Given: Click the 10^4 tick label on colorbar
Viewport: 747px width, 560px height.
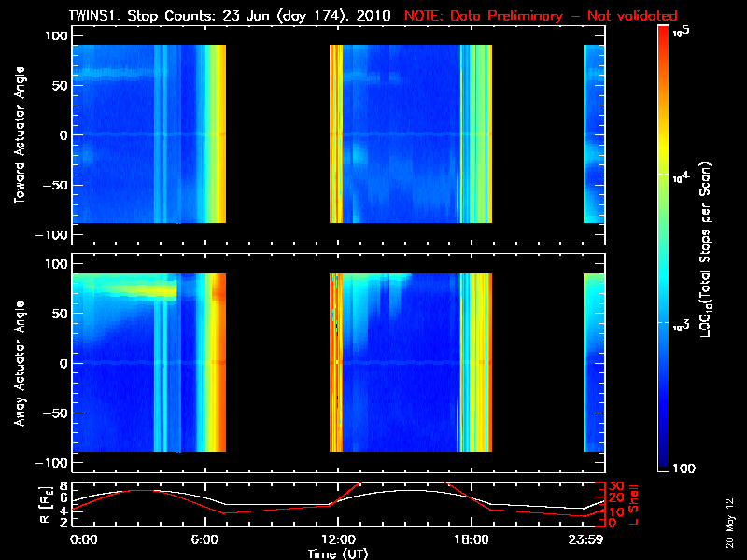Looking at the screenshot, I should point(681,177).
